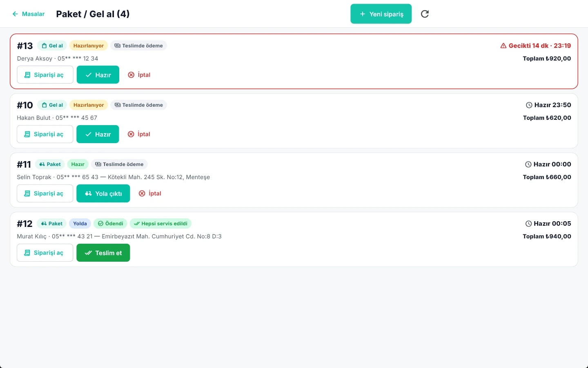This screenshot has height=368, width=588.
Task: Click the Hazır 00:00 time label
Action: pyautogui.click(x=548, y=164)
